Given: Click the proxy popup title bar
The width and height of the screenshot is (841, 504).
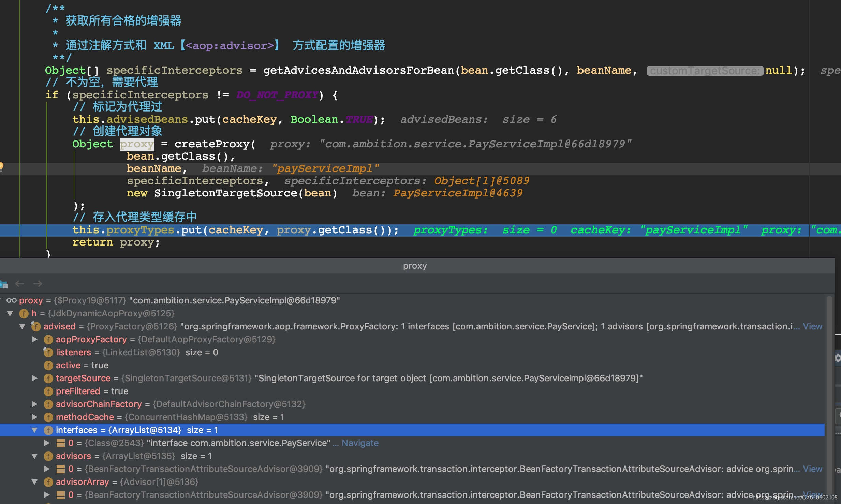Looking at the screenshot, I should click(x=417, y=266).
